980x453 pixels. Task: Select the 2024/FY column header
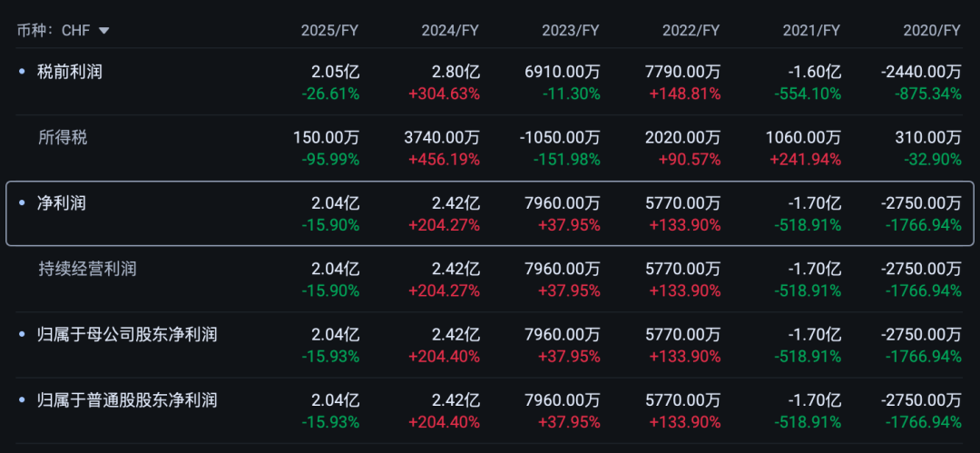pos(450,31)
